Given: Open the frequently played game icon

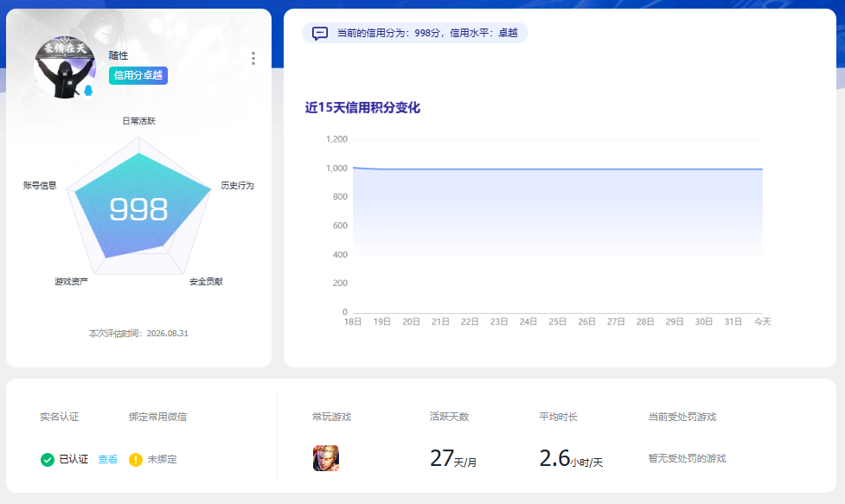Looking at the screenshot, I should click(326, 458).
